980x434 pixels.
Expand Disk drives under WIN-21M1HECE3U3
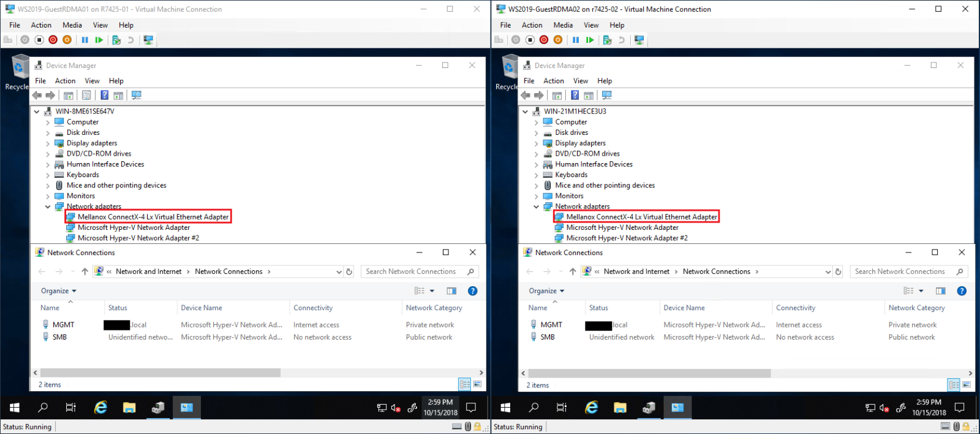click(x=537, y=133)
